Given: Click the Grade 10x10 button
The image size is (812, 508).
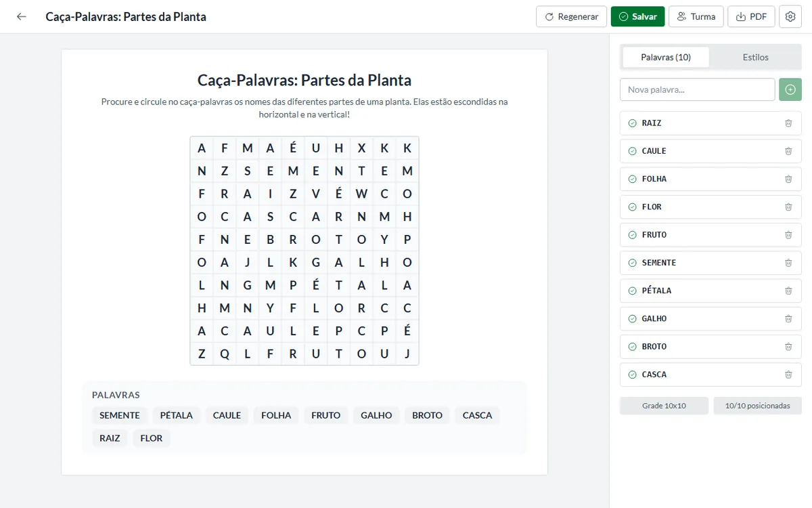Looking at the screenshot, I should [x=664, y=406].
